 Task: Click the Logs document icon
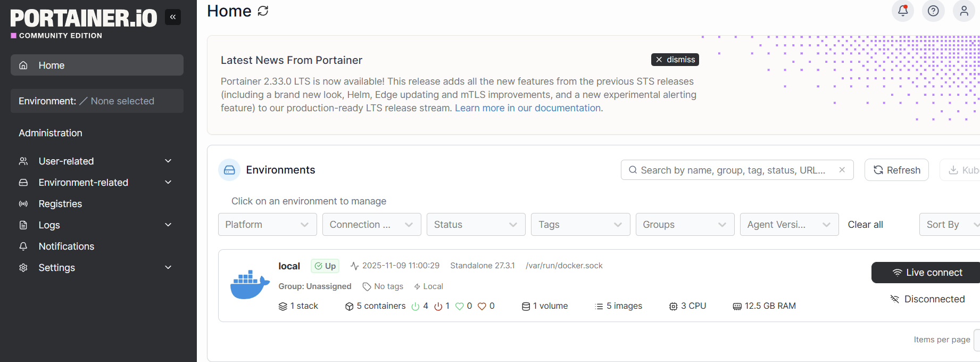(x=23, y=225)
